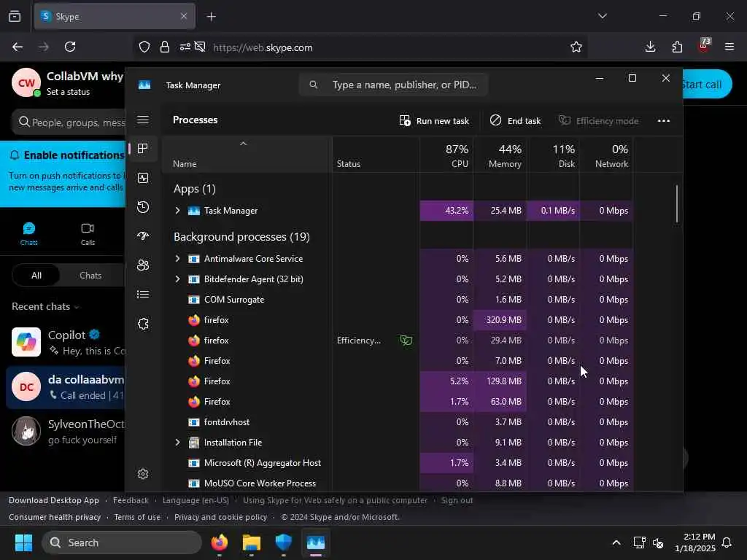Open Firefox application menu

(729, 47)
